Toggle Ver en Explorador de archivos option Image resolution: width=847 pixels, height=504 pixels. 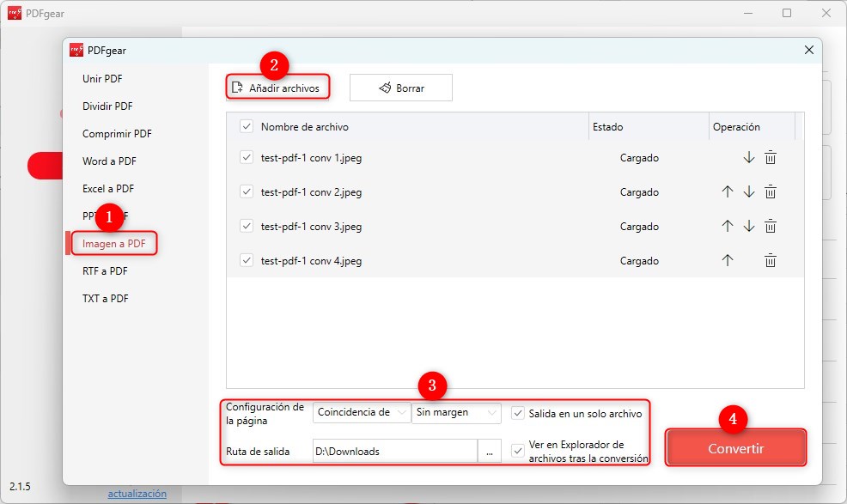point(517,451)
